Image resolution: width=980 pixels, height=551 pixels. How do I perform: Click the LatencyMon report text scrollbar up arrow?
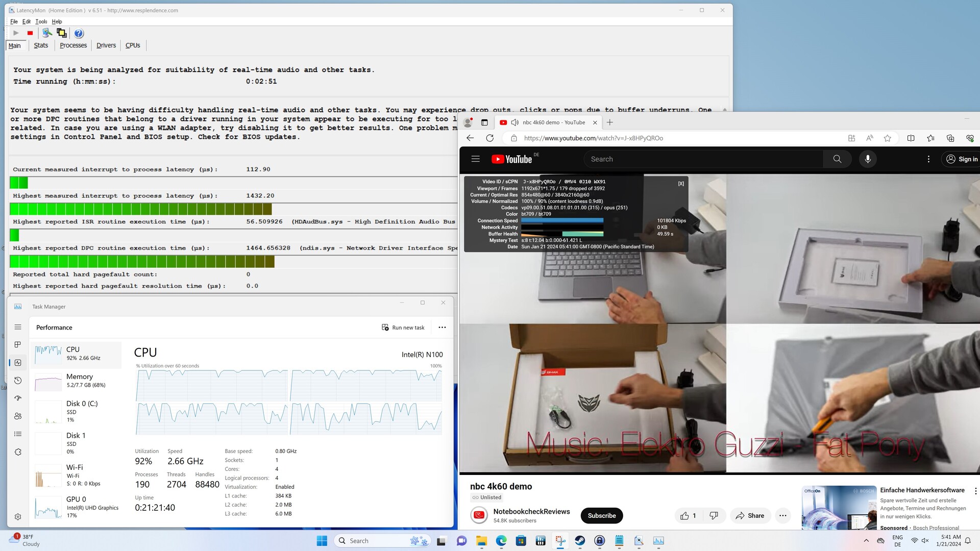724,109
